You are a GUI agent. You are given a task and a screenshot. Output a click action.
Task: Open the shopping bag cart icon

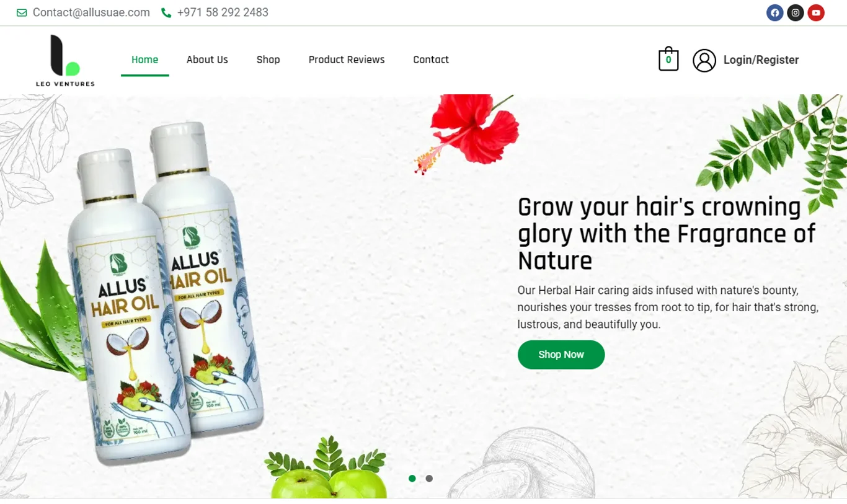[668, 60]
